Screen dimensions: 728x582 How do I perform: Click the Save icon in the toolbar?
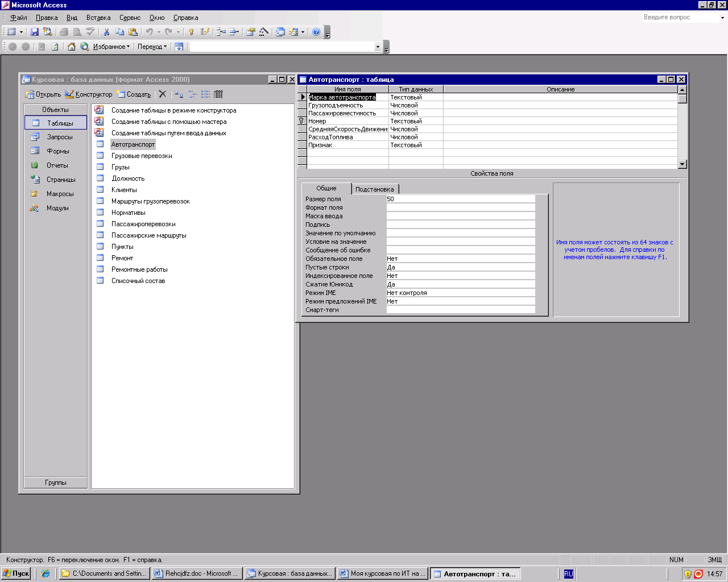[35, 32]
